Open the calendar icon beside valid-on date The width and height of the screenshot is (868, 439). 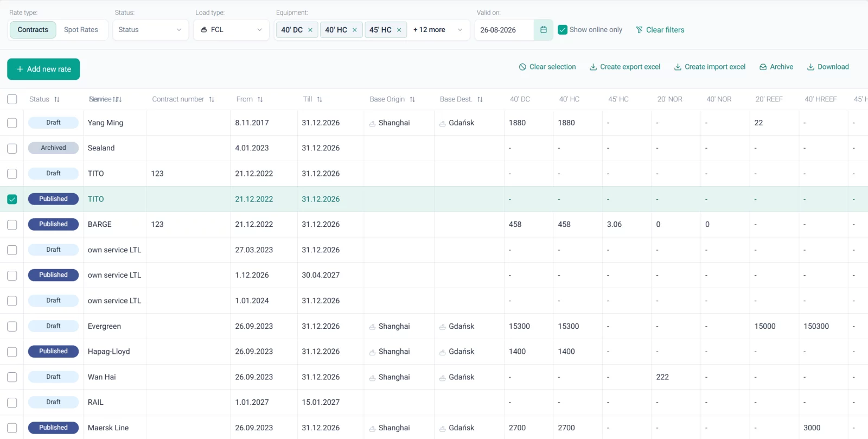[543, 30]
